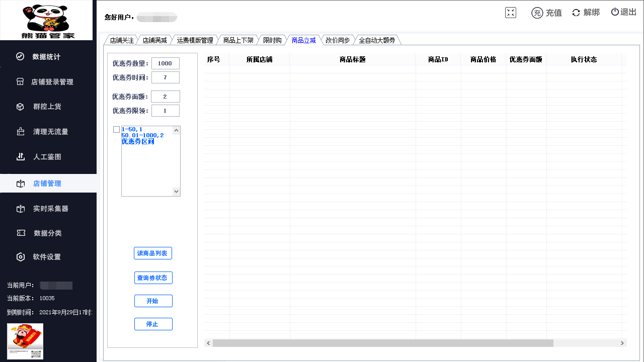644x362 pixels.
Task: Click the 人工鉴图 upload icon
Action: point(21,156)
